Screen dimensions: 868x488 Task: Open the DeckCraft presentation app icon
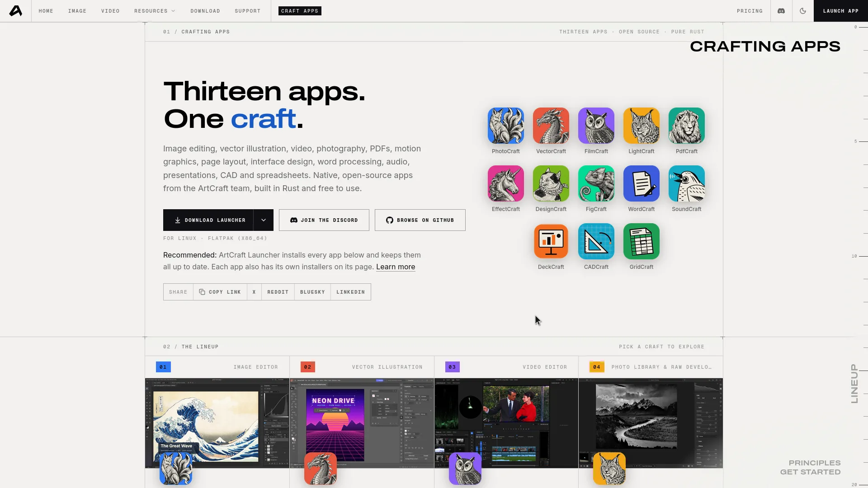coord(551,241)
